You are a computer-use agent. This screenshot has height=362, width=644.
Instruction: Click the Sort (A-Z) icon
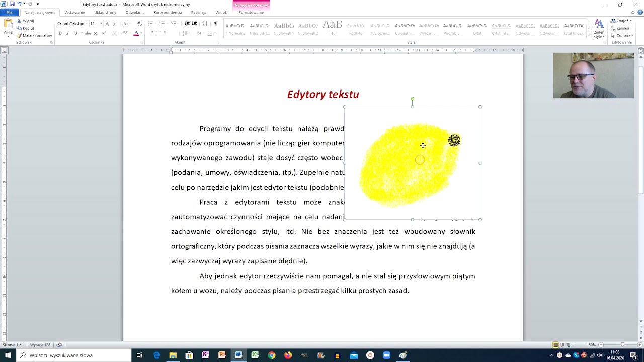point(205,24)
